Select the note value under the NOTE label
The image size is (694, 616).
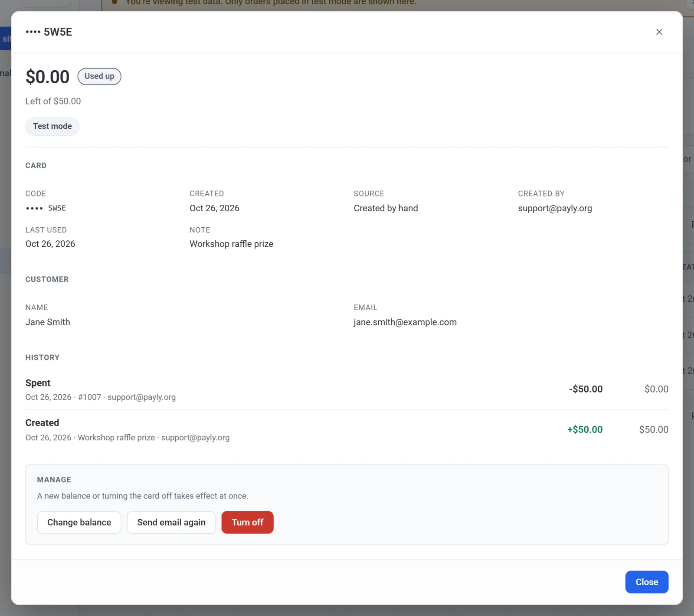[x=231, y=244]
